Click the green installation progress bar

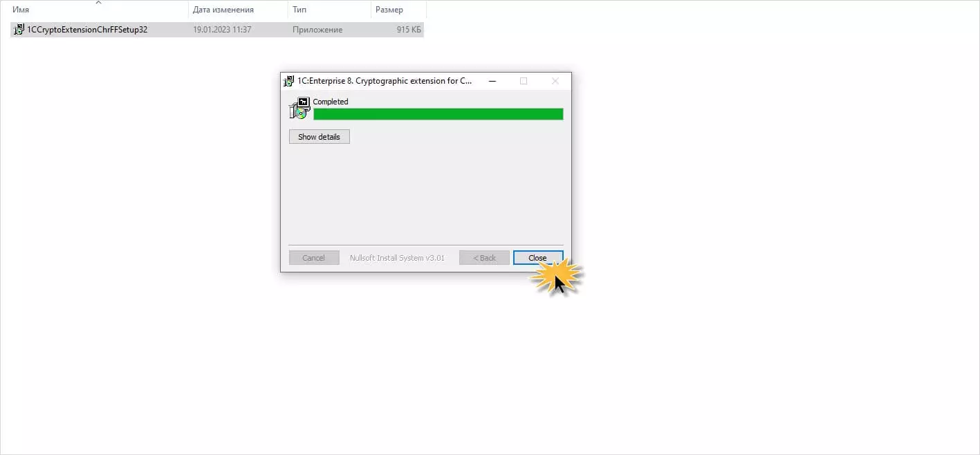point(438,114)
